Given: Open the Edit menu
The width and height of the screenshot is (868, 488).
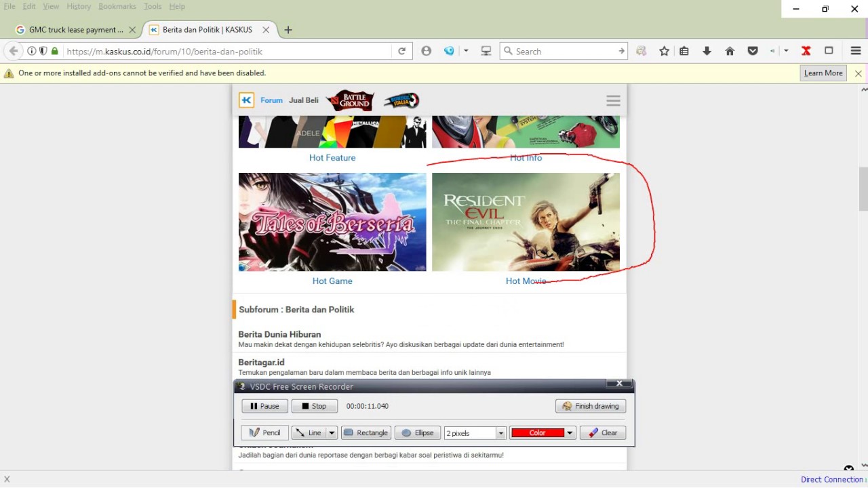Looking at the screenshot, I should tap(29, 6).
